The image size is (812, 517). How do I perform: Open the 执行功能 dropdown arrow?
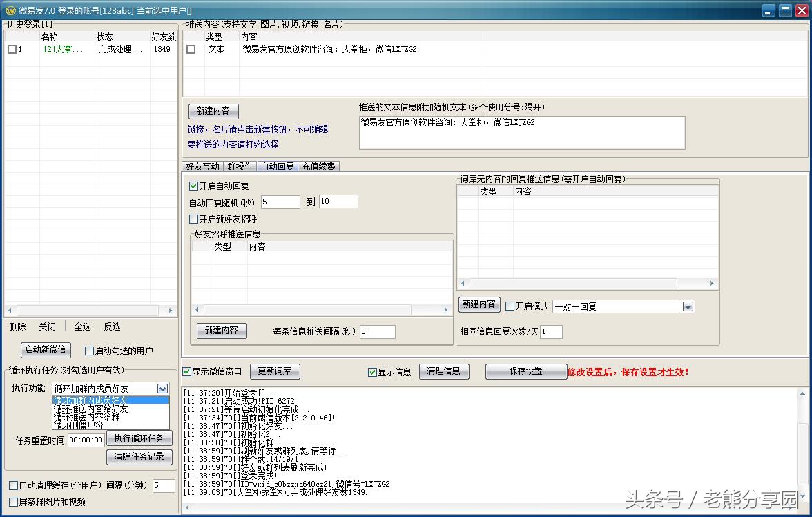163,389
